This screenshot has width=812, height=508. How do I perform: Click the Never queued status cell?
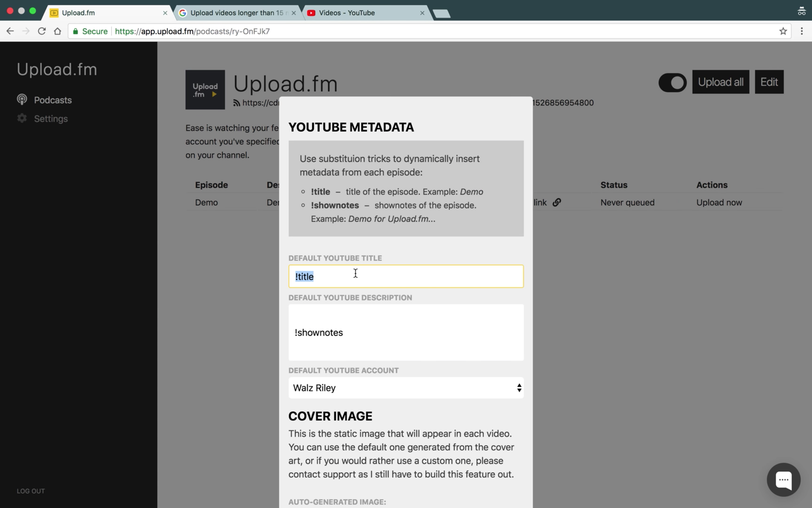pos(627,202)
